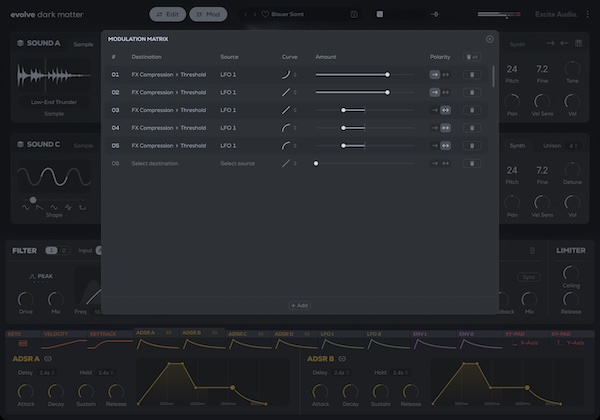600x420 pixels.
Task: Delete modulation row 05
Action: (x=472, y=146)
